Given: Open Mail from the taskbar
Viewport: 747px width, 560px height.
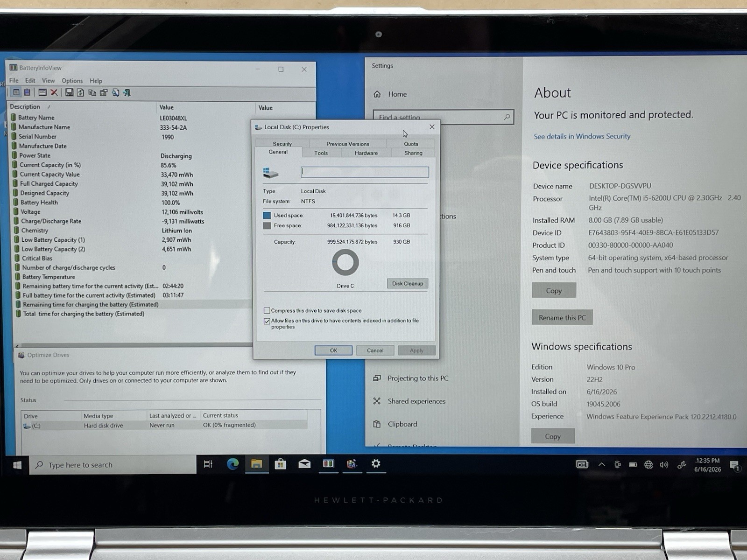Looking at the screenshot, I should (304, 464).
